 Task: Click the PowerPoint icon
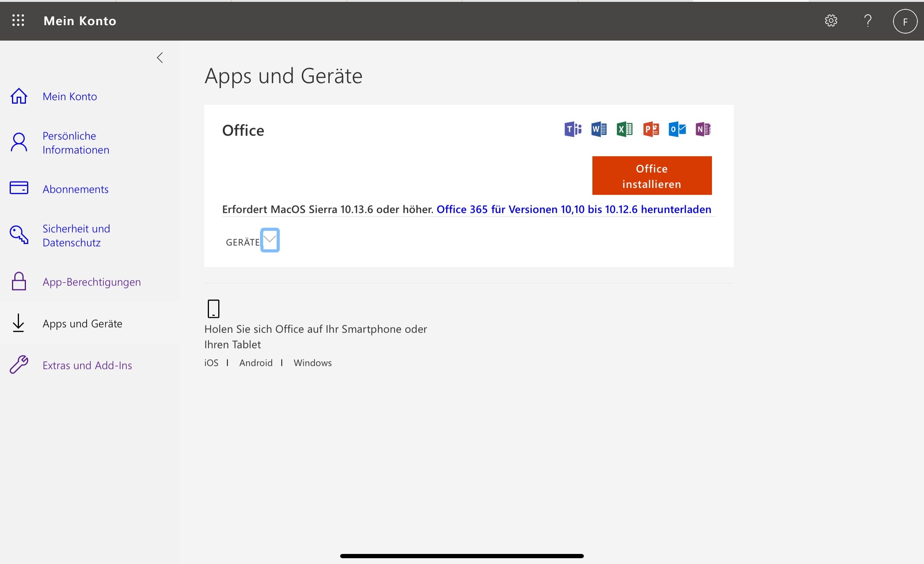click(x=651, y=129)
